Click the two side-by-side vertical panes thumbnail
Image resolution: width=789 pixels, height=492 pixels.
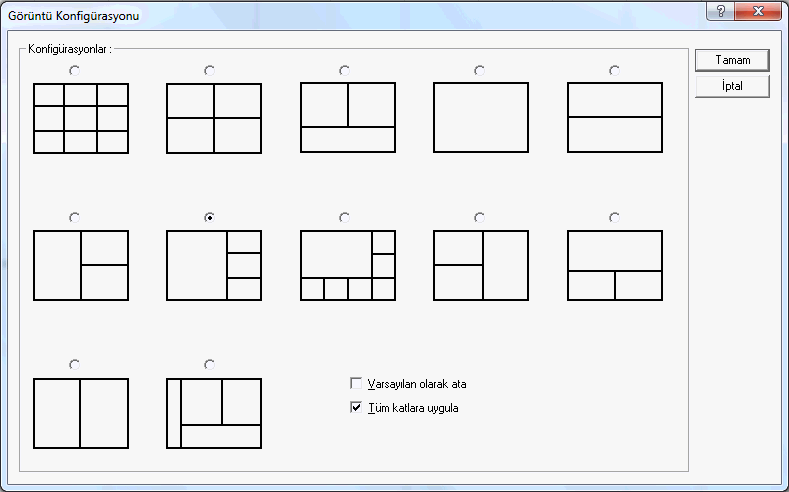pos(81,413)
